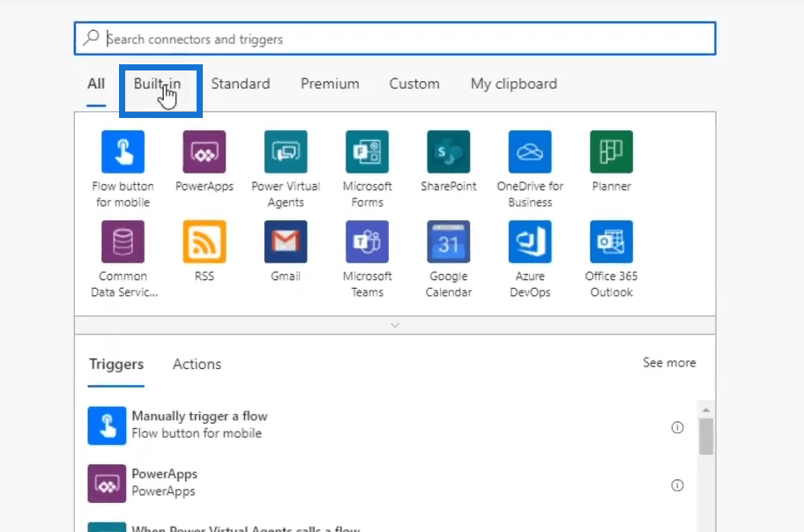Expand the connectors list with chevron
This screenshot has height=532, width=804.
click(x=395, y=325)
